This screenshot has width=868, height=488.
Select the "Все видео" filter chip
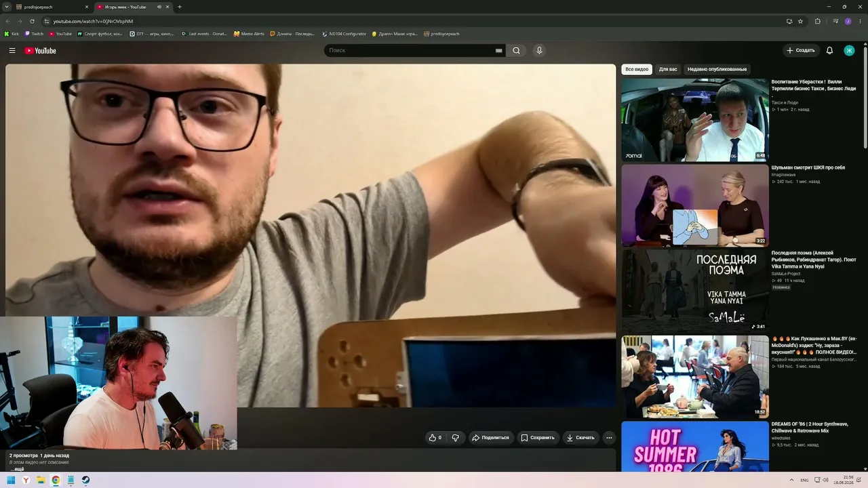637,69
